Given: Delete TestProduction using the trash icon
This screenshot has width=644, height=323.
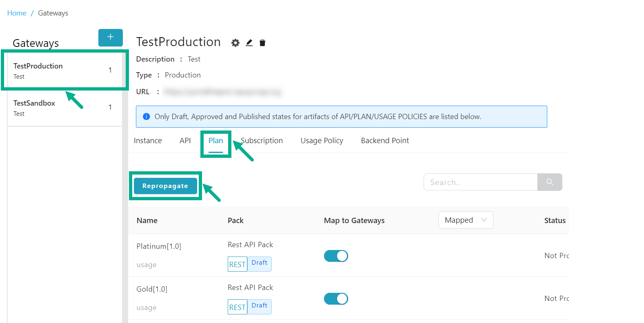Looking at the screenshot, I should click(x=262, y=43).
